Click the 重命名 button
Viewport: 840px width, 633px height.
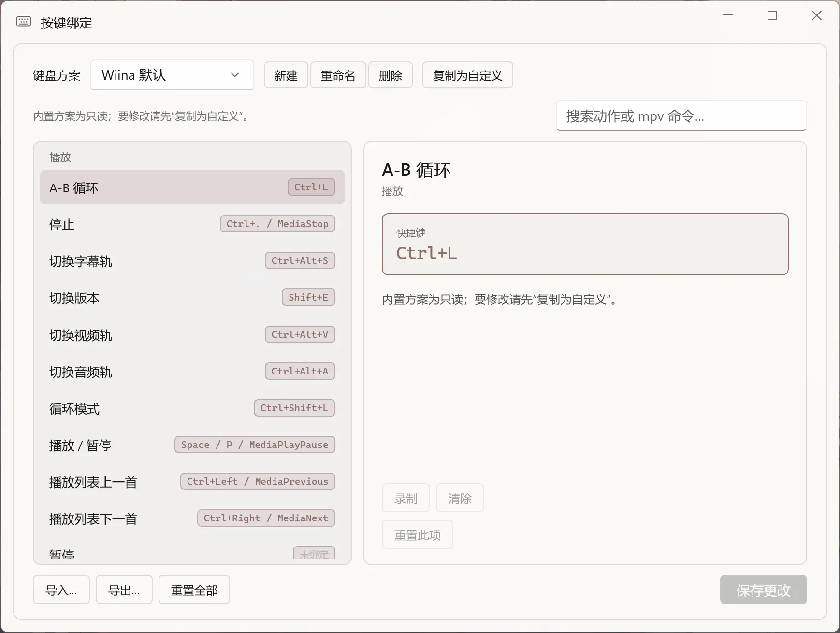(x=338, y=75)
